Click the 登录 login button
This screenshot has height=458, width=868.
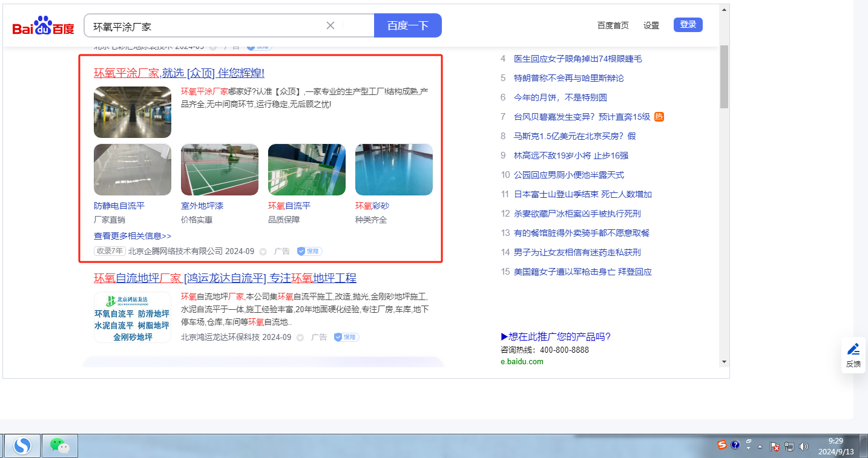[688, 25]
